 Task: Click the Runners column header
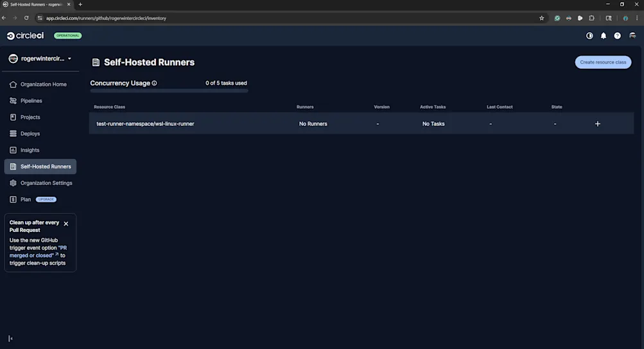(305, 107)
